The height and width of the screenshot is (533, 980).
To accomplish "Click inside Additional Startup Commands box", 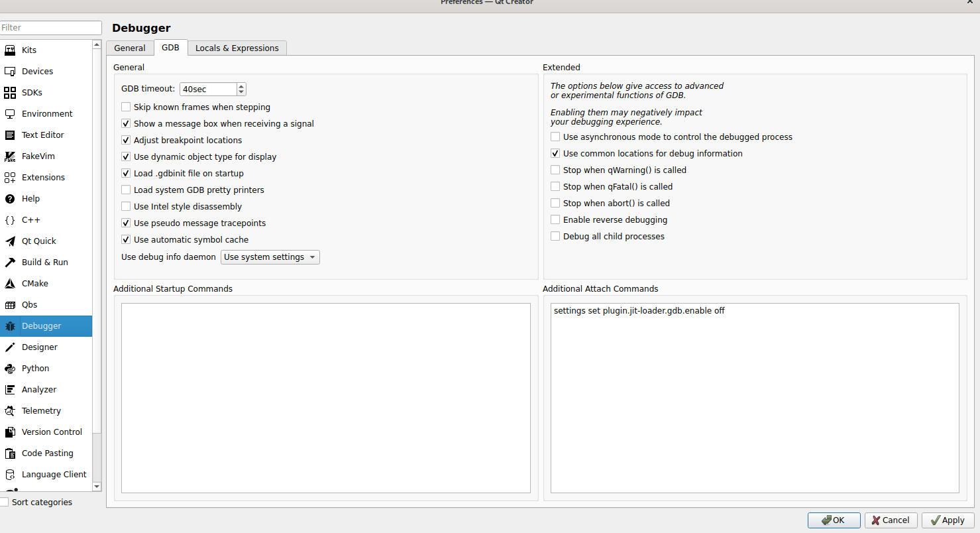I will (x=325, y=398).
